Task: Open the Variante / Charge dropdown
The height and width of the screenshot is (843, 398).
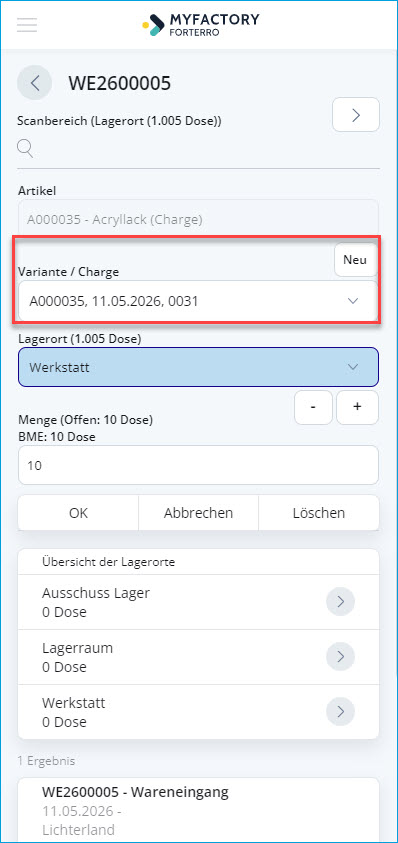Action: click(x=198, y=301)
